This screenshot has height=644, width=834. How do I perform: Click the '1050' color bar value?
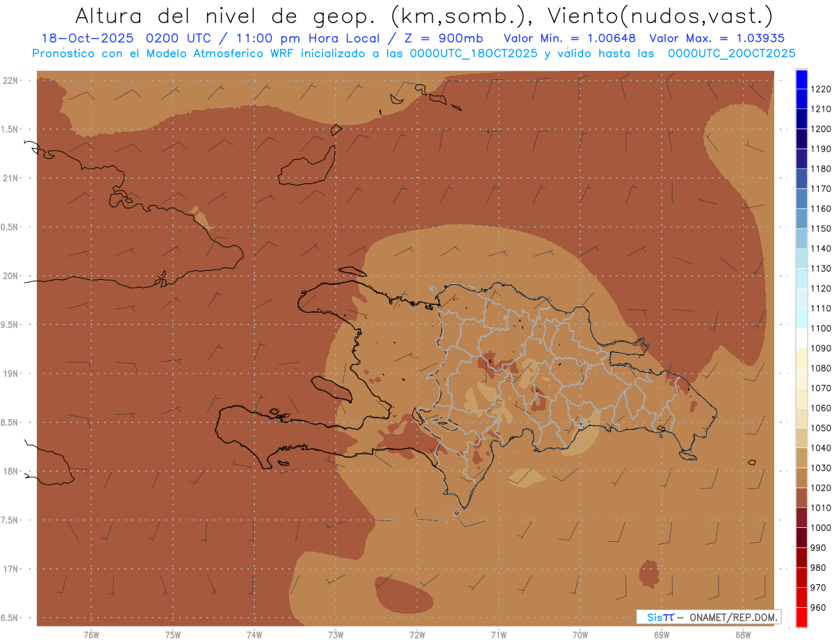[x=821, y=428]
